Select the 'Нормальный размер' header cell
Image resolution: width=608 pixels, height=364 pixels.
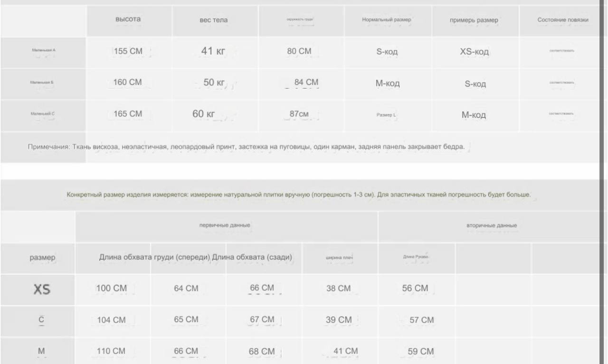point(387,20)
